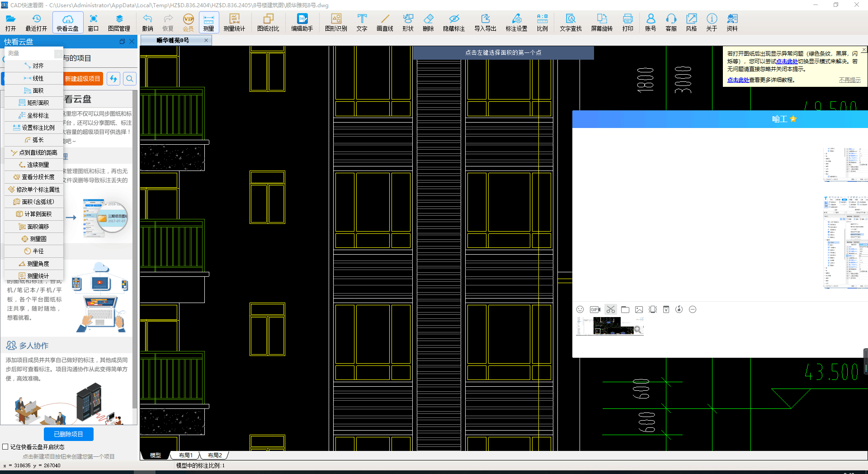
Task: Choose 连续测量 continuous measure
Action: click(x=34, y=165)
